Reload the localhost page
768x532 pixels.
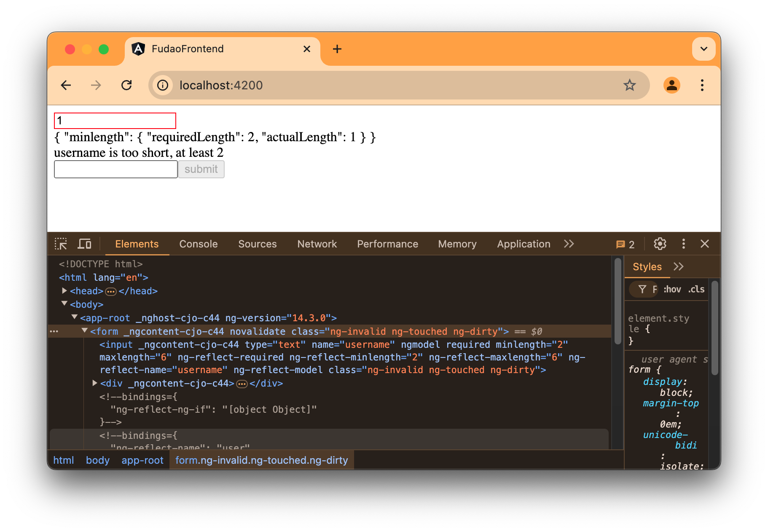[126, 85]
